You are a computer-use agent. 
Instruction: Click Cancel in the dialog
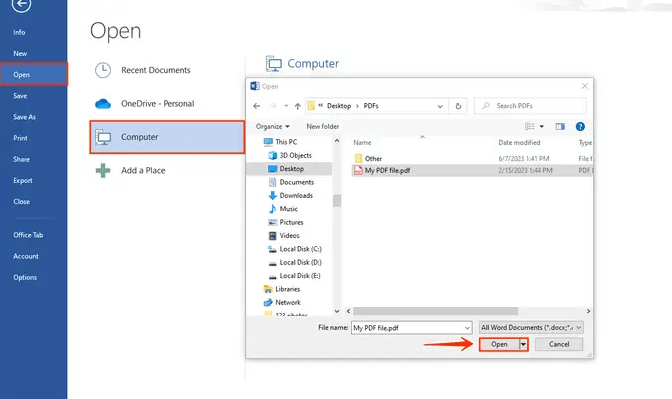tap(559, 345)
